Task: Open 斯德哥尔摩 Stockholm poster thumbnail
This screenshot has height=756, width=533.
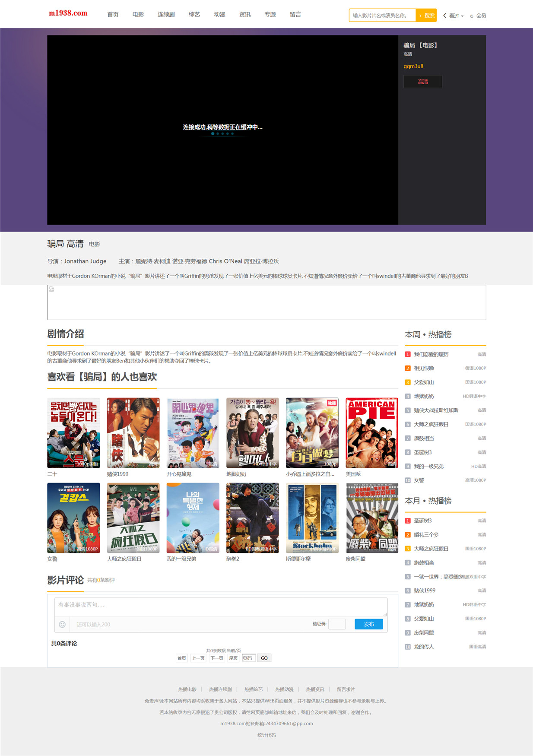Action: [x=312, y=518]
